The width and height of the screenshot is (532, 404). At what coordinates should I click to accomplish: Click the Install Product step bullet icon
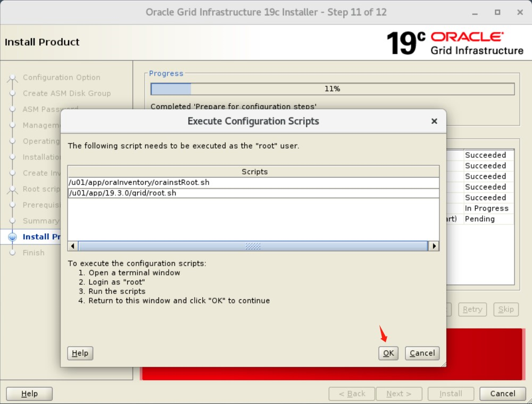tap(13, 237)
